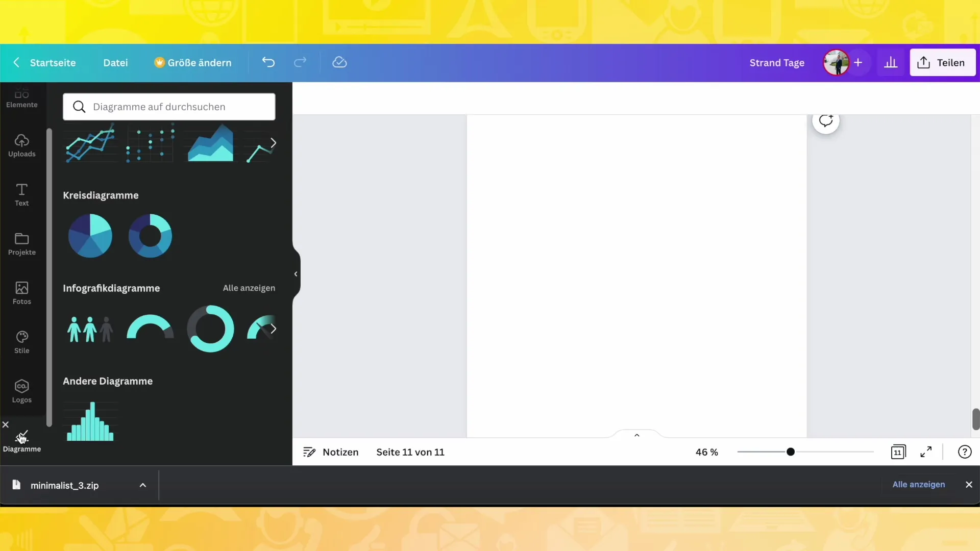Screen dimensions: 980x551
Task: Open the Uploads sidebar panel
Action: point(22,145)
